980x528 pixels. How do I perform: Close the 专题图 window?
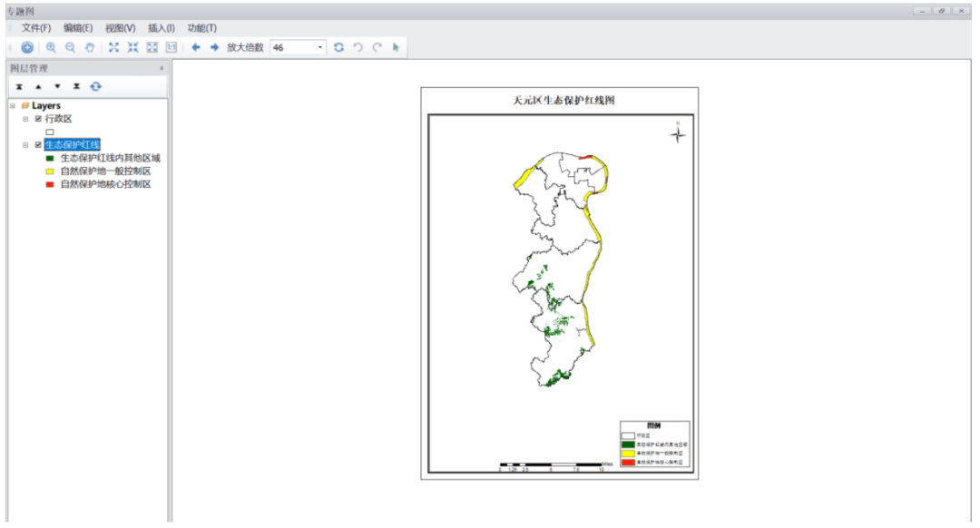[x=961, y=11]
